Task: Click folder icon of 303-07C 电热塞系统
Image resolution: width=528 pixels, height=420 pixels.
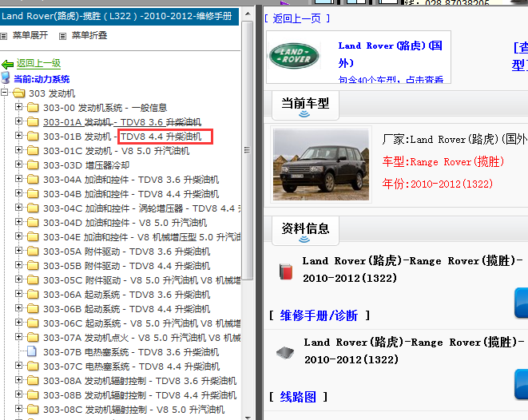Action: [x=33, y=367]
